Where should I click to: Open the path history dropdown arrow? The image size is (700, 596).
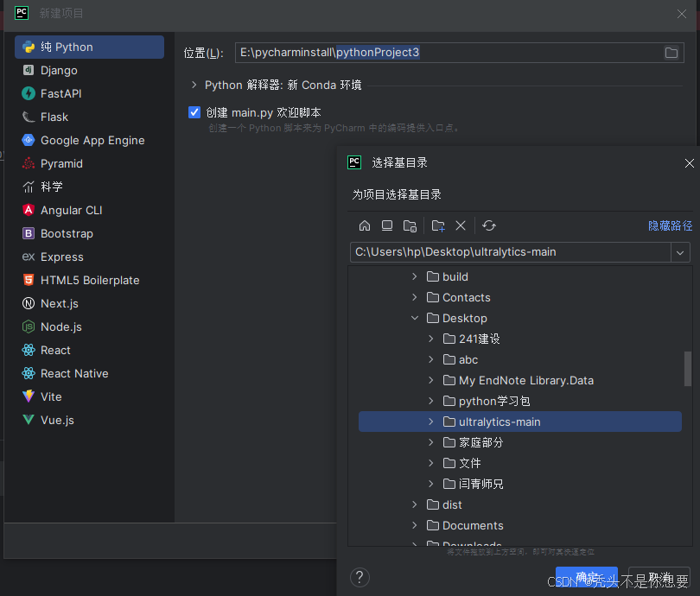tap(680, 252)
